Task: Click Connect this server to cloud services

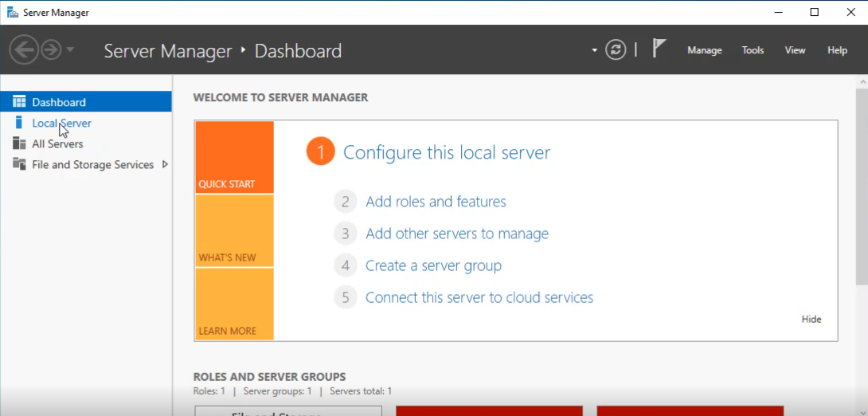Action: [479, 298]
